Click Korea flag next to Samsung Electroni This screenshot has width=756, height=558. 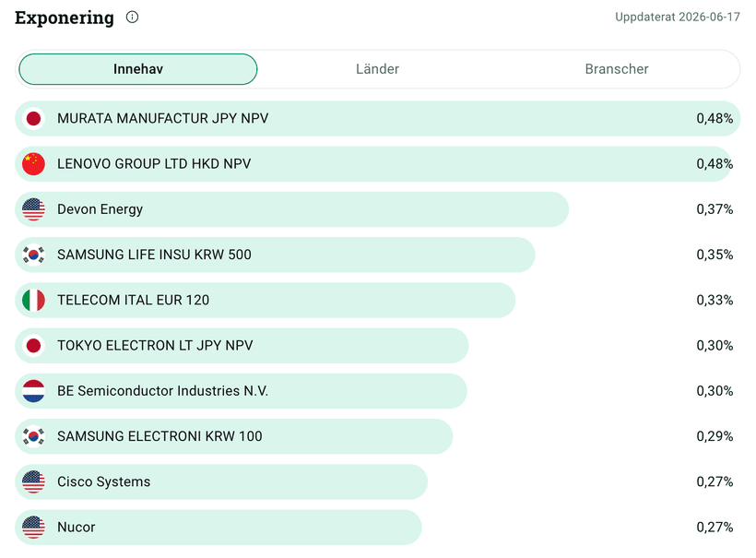tap(34, 436)
